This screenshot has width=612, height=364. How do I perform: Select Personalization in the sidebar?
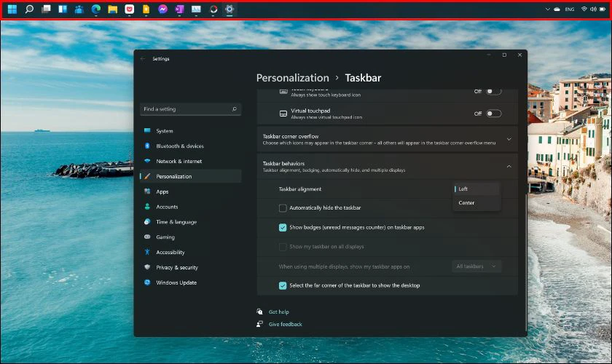[x=190, y=176]
